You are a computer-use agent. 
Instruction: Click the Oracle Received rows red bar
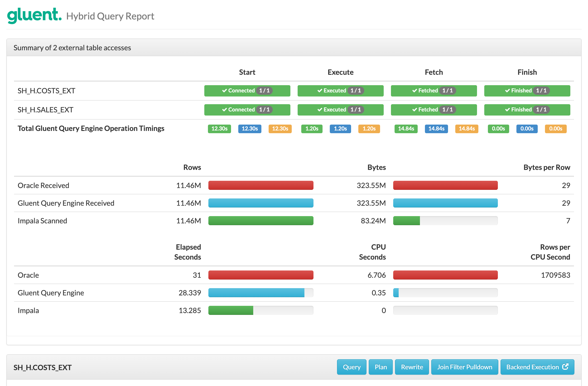coord(261,185)
